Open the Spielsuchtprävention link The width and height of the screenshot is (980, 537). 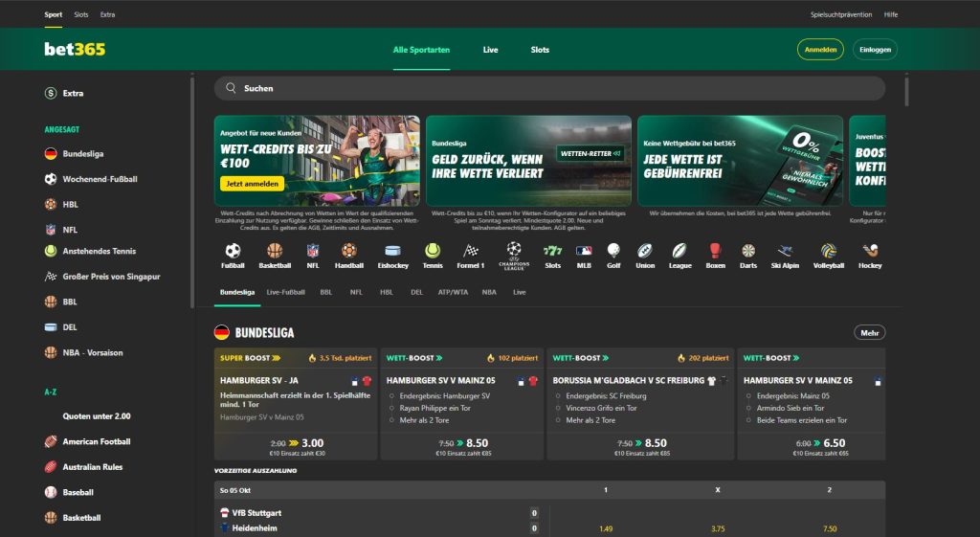[841, 14]
